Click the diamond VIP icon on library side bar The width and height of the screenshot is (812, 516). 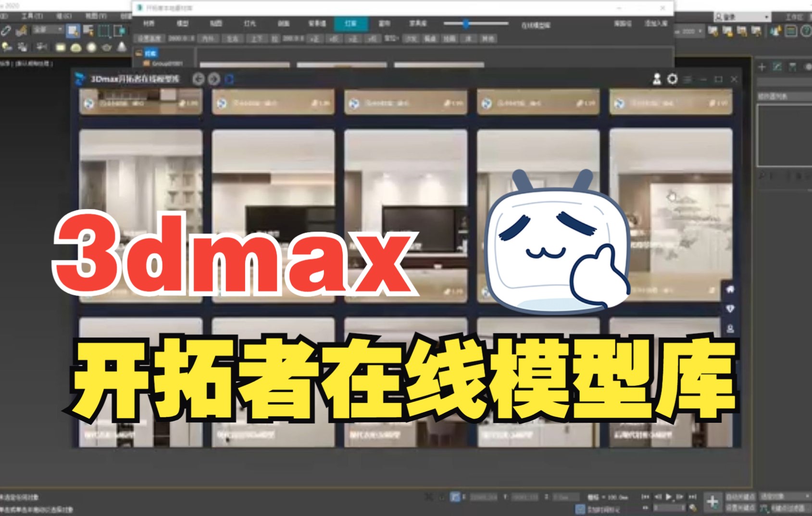coord(730,309)
